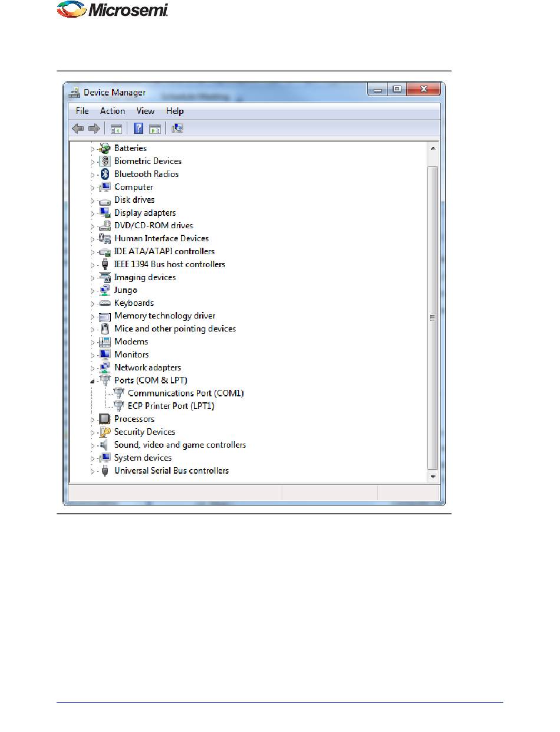
Task: Select the Computer category icon
Action: (105, 187)
